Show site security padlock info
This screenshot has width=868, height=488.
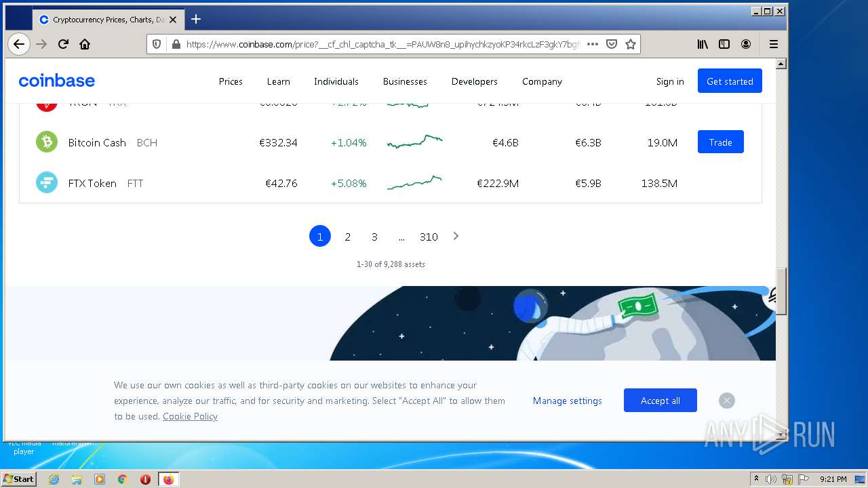coord(176,44)
